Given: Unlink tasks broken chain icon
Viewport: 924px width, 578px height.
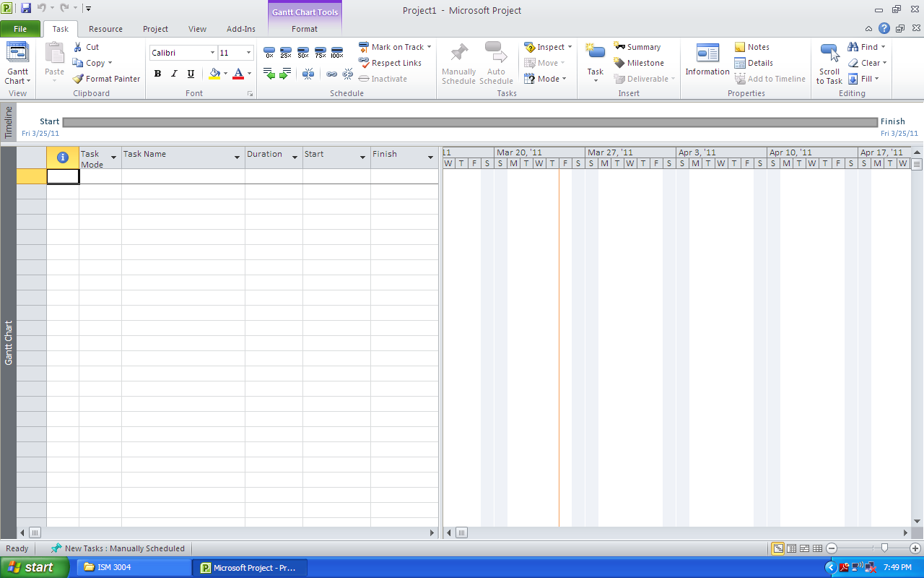Looking at the screenshot, I should [x=348, y=74].
